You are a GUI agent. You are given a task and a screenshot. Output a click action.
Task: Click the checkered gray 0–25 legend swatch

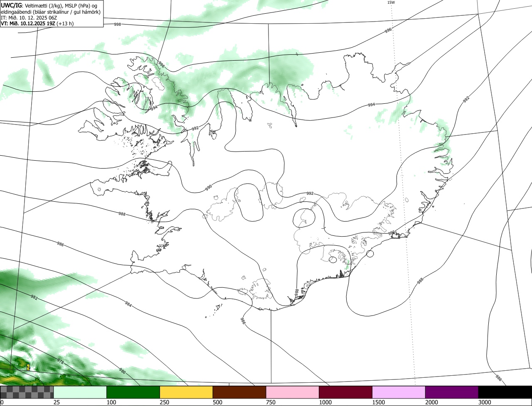click(27, 392)
